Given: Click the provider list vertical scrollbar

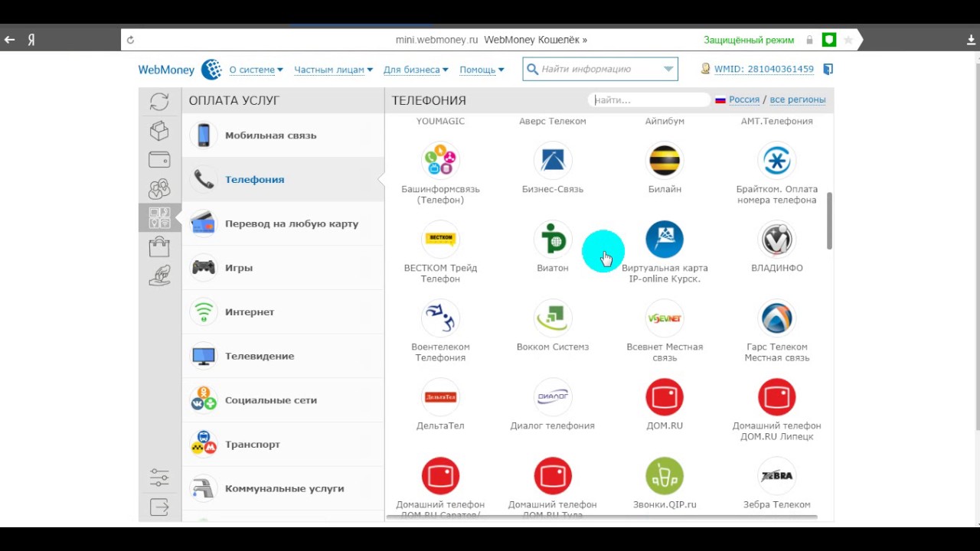Looking at the screenshot, I should [829, 220].
